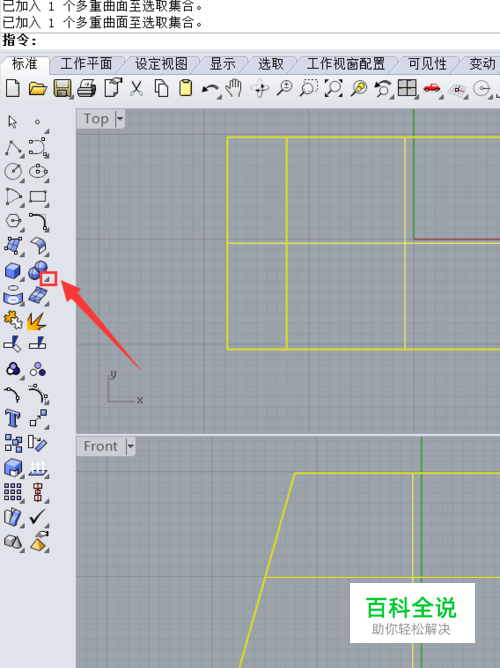Select the Ellipse tool
This screenshot has height=668, width=500.
[38, 172]
